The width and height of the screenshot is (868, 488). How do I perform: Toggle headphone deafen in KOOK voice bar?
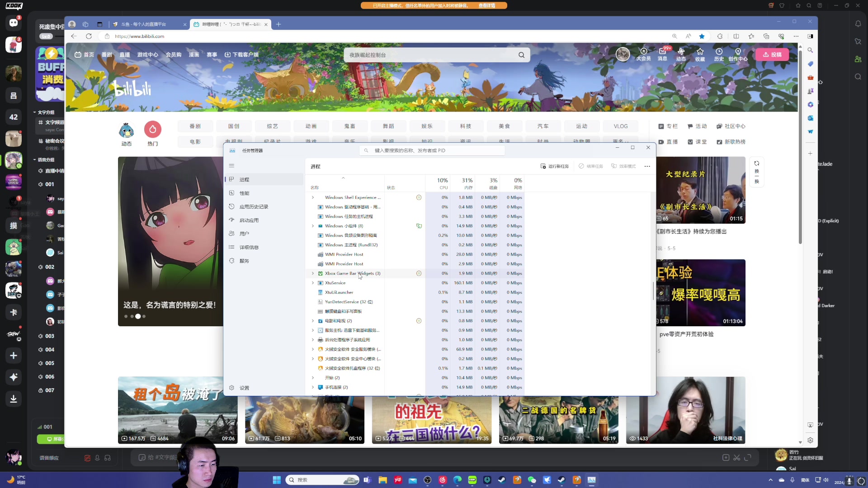pos(108,458)
